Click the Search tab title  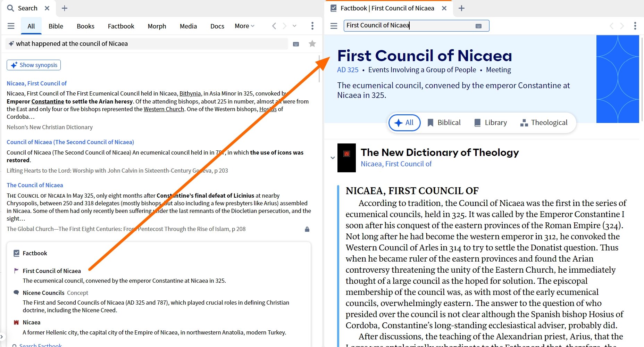tap(27, 8)
